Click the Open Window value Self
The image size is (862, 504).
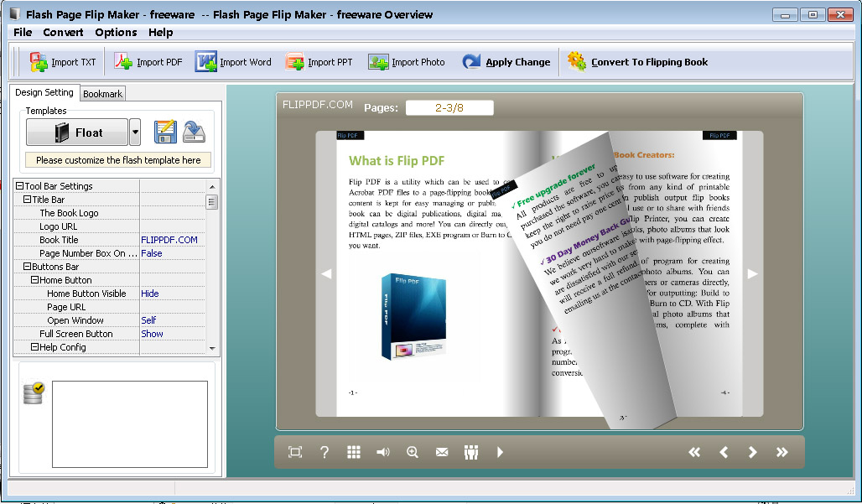(x=148, y=320)
